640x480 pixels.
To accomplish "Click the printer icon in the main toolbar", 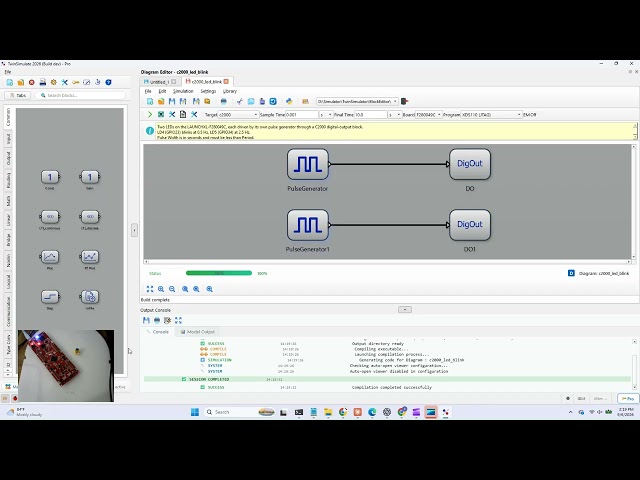I will [x=42, y=82].
